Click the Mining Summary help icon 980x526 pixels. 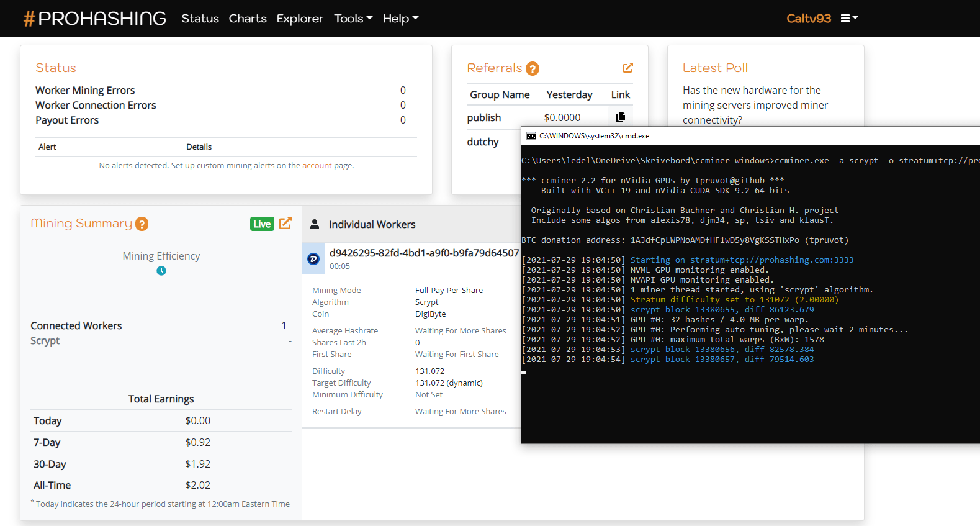[142, 224]
